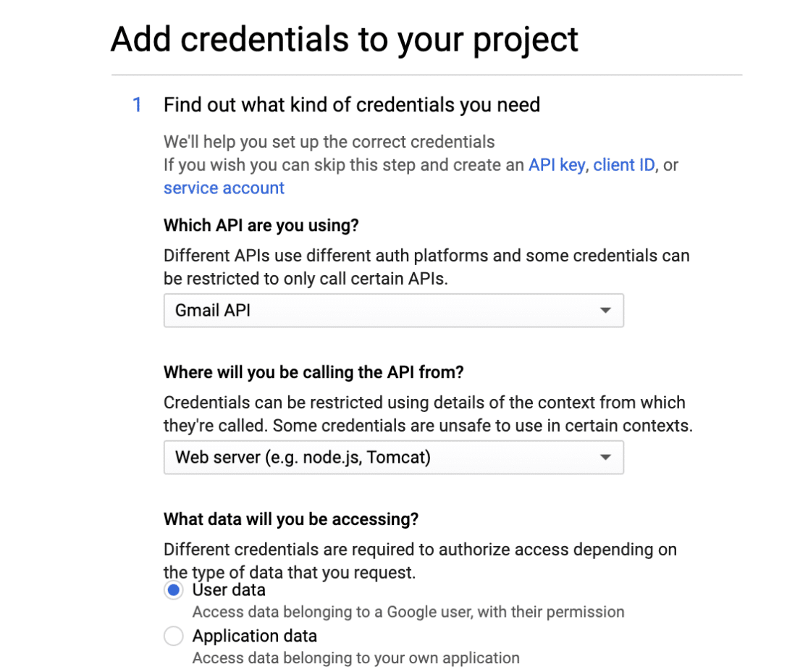Open the API key link
Viewport: 808px width, 672px height.
click(x=557, y=165)
